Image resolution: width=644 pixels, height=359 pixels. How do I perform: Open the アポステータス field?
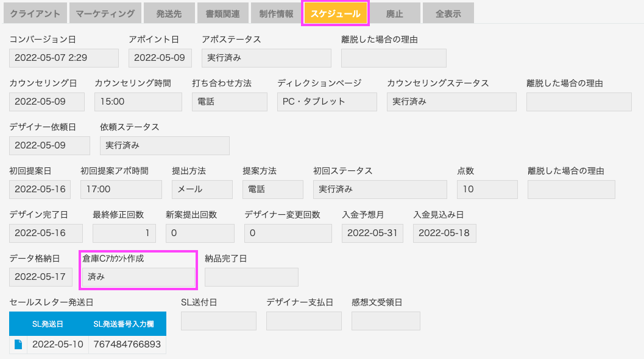pyautogui.click(x=266, y=58)
